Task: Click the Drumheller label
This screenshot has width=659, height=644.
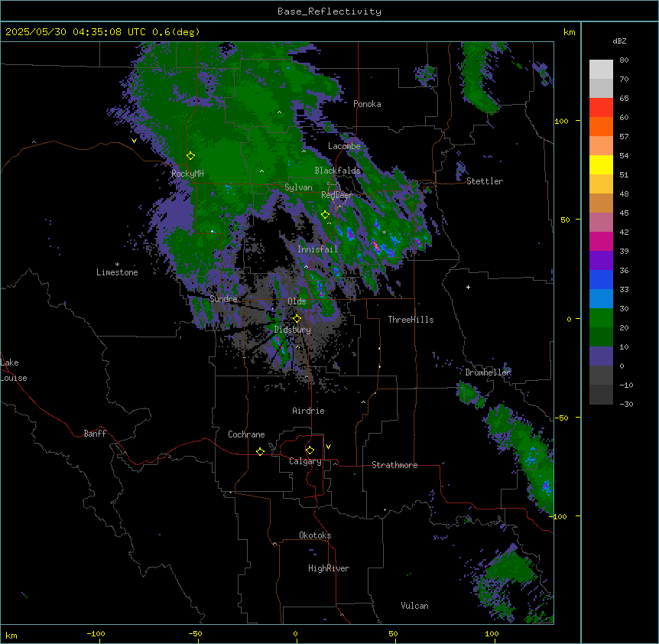Action: (488, 372)
